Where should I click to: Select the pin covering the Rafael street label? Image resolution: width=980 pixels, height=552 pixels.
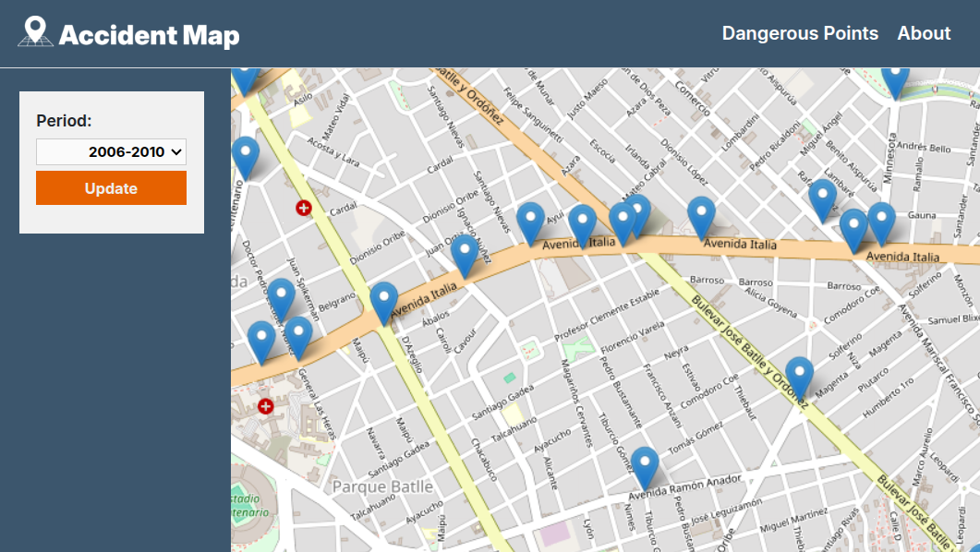pyautogui.click(x=822, y=201)
